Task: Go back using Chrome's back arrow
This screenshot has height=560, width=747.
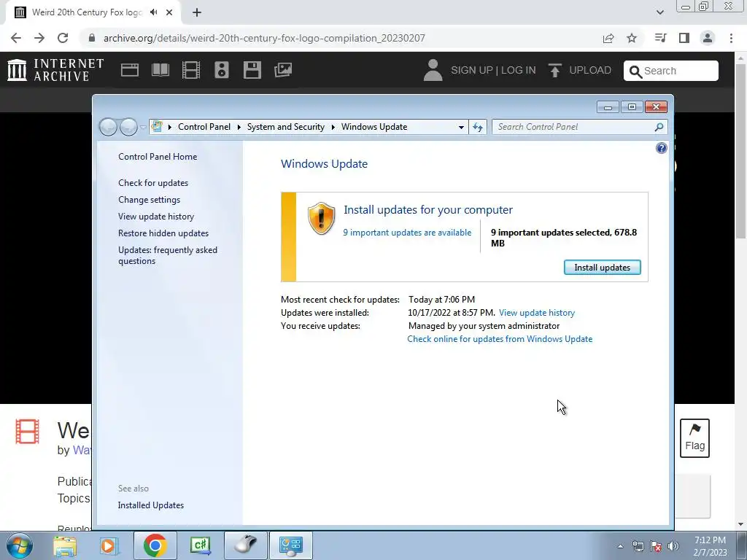Action: pyautogui.click(x=16, y=38)
